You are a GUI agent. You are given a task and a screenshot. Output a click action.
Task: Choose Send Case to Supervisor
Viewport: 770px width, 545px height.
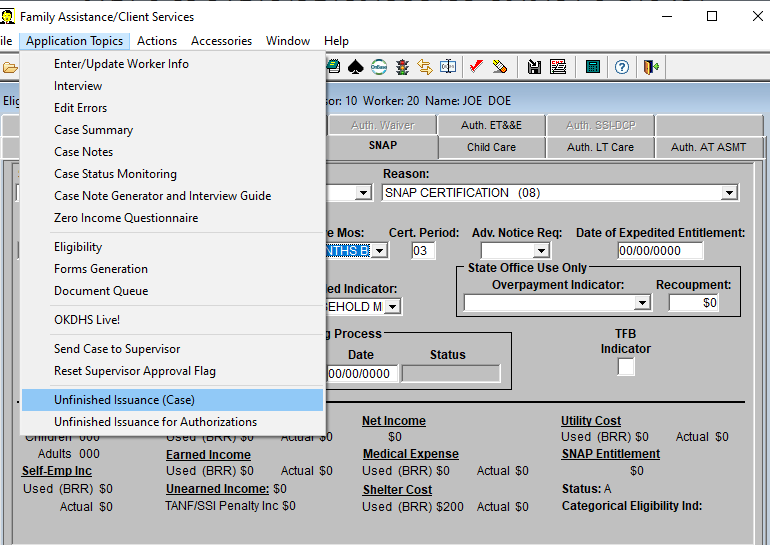click(x=172, y=349)
